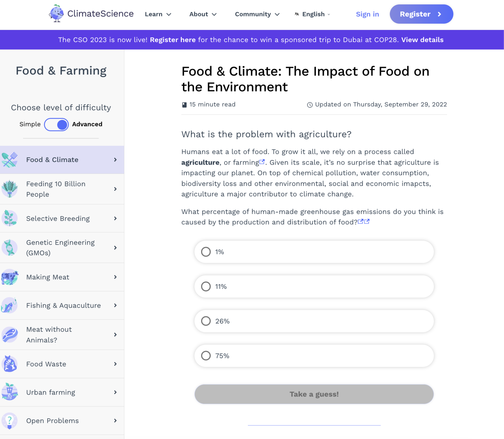Open the Urban farming plant icon
This screenshot has height=439, width=504.
click(x=10, y=392)
